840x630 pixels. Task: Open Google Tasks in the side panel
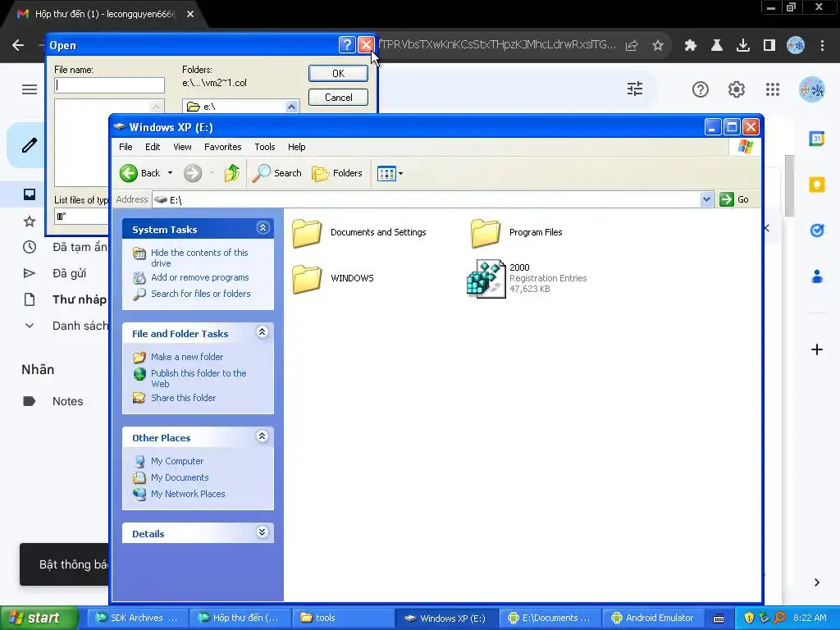coord(817,231)
